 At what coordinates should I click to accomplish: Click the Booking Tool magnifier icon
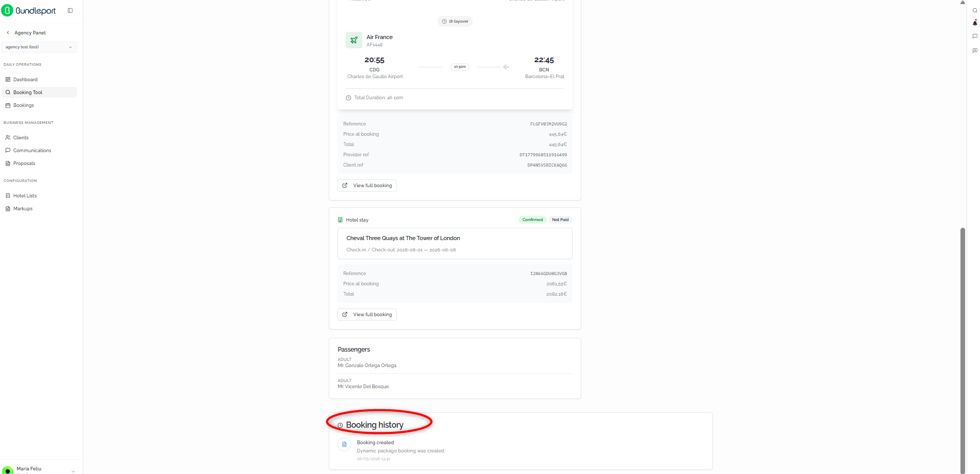pos(8,92)
